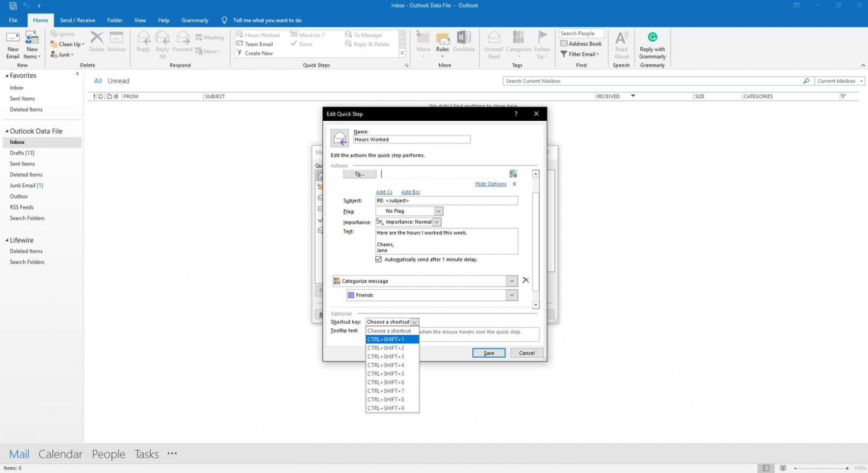This screenshot has width=868, height=473.
Task: Collapse options with Hide Options chevron
Action: [x=514, y=184]
